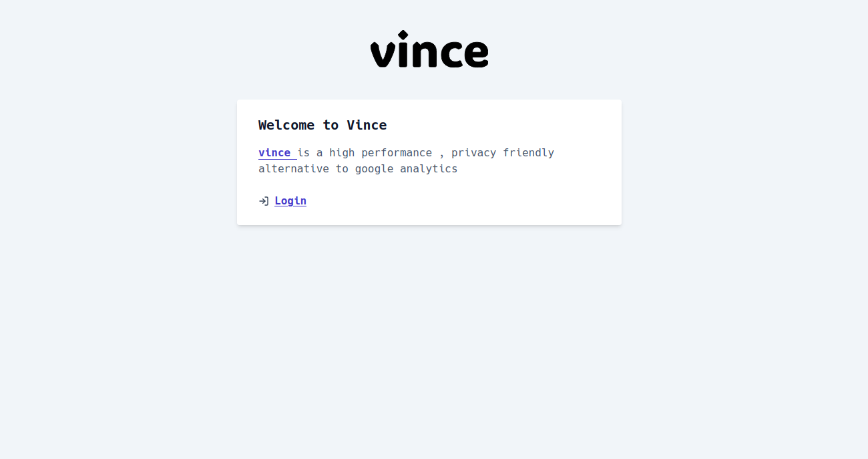
Task: Click the login arrow icon
Action: point(264,201)
